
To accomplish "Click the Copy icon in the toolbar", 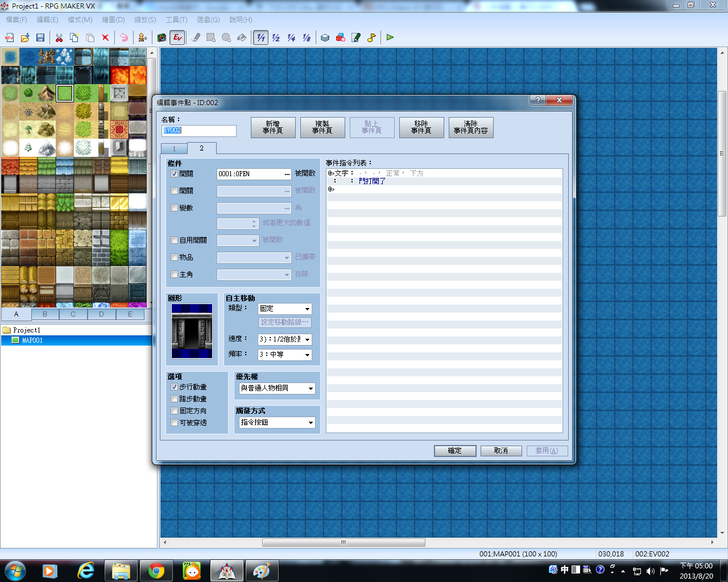I will coord(75,38).
